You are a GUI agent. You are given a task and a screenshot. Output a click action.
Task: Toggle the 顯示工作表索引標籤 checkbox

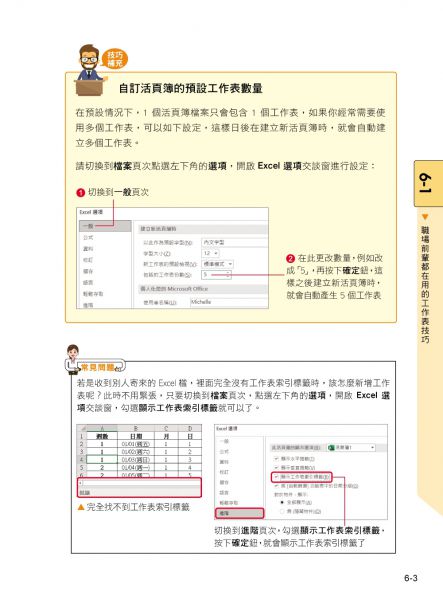coord(276,477)
